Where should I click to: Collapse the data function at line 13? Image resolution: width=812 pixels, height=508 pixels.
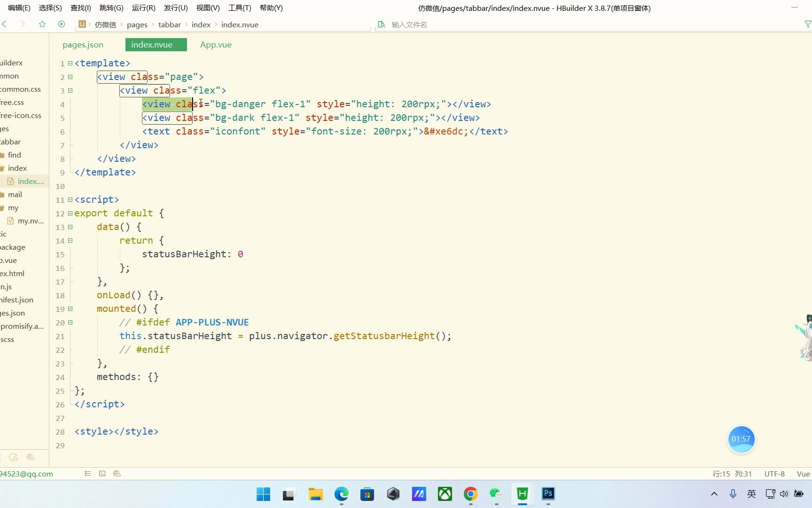(70, 227)
